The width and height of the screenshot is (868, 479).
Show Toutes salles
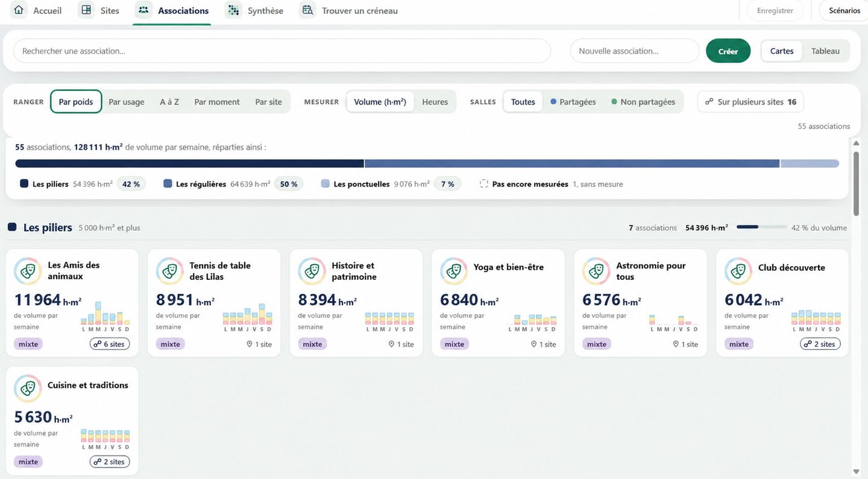click(523, 101)
